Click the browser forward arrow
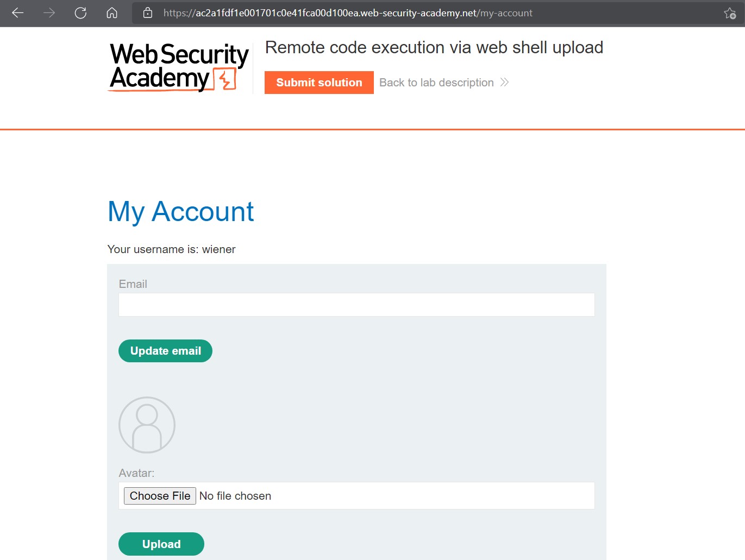 click(x=49, y=13)
